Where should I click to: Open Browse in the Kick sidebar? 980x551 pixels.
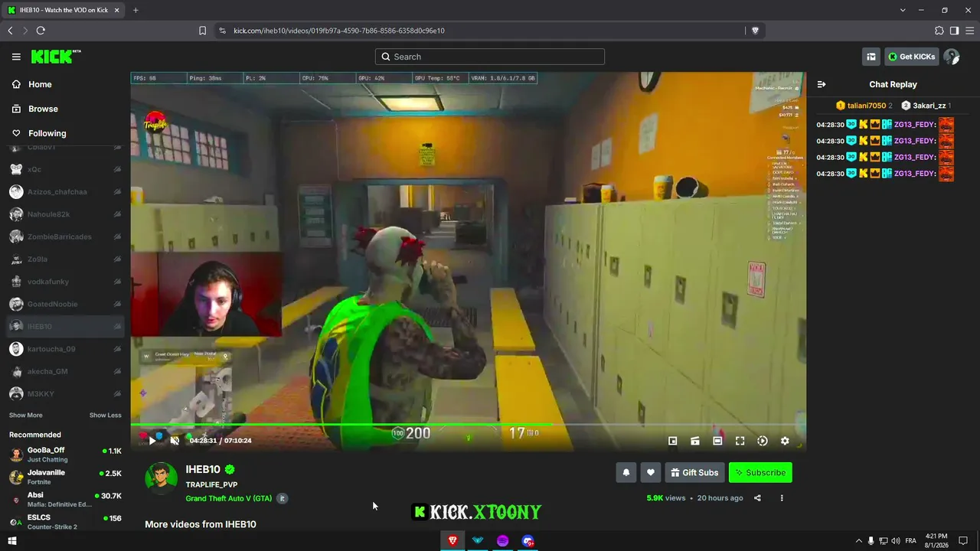[43, 109]
